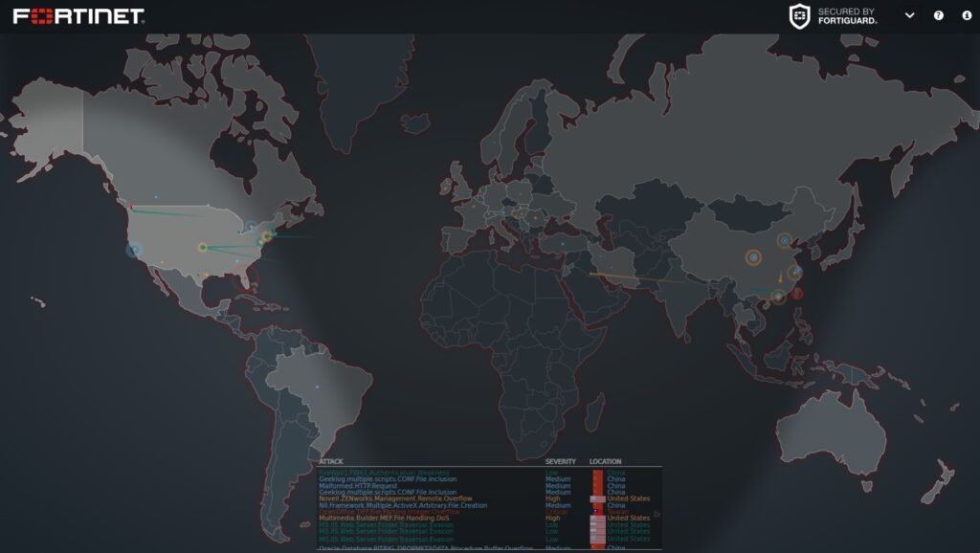Select the orange ring marker in central United States
Viewport: 980px width, 553px height.
click(203, 248)
